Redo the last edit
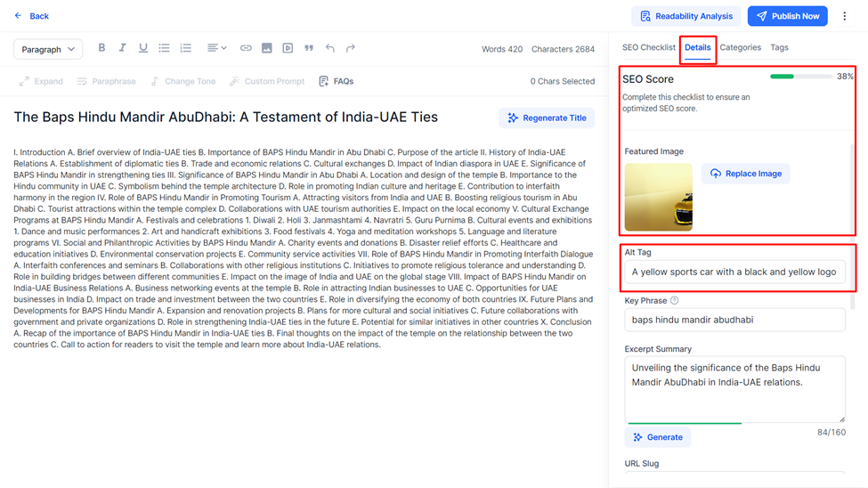The image size is (868, 488). tap(351, 48)
